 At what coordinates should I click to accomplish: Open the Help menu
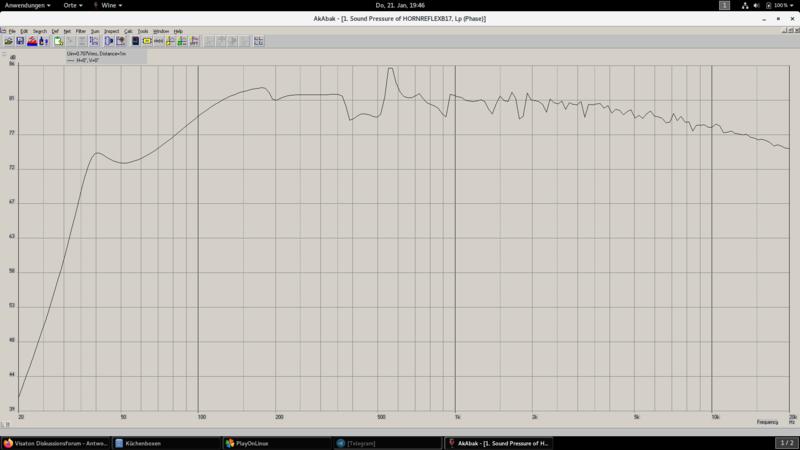coord(178,31)
